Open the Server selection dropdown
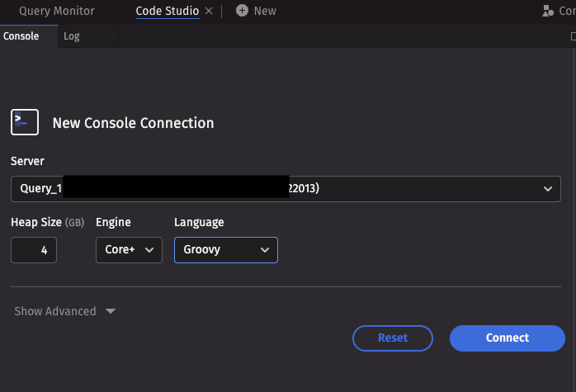 [286, 189]
